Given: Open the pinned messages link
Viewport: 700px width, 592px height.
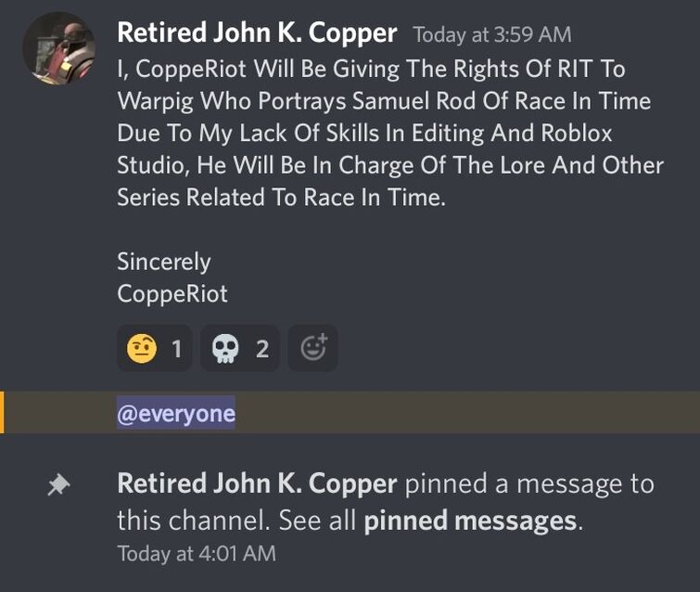Looking at the screenshot, I should [470, 521].
